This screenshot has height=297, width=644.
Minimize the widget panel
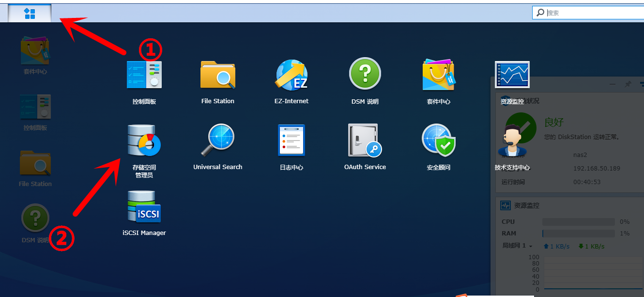[613, 84]
